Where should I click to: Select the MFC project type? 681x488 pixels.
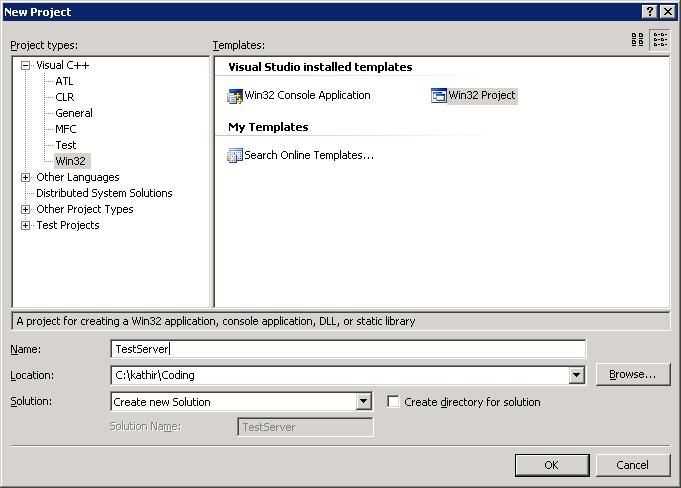coord(65,129)
